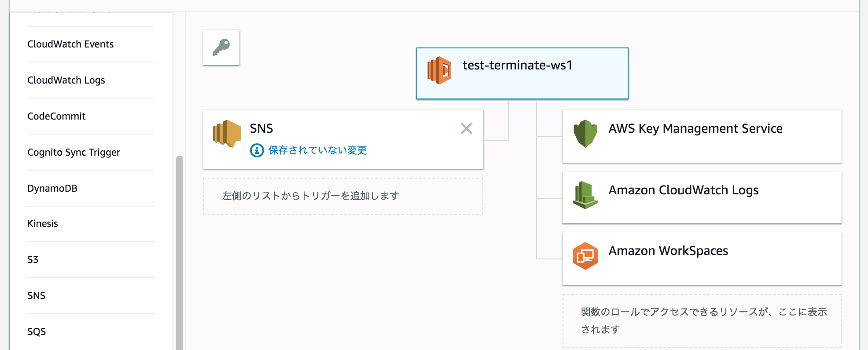Select the SNS trigger card
Image resolution: width=868 pixels, height=350 pixels.
click(343, 139)
